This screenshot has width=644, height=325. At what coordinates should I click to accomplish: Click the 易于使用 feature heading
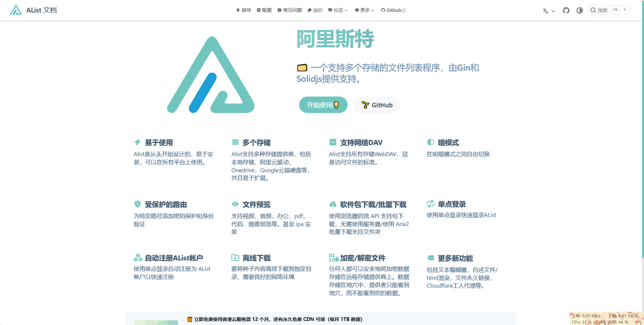(159, 143)
